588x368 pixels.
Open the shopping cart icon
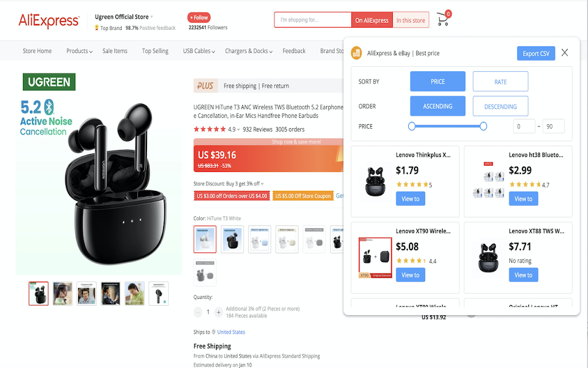(x=443, y=19)
